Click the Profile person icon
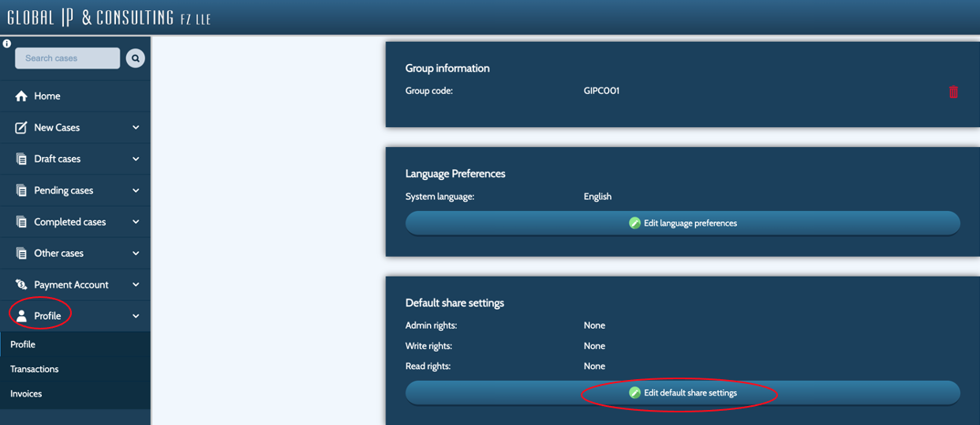Screen dimensions: 980x425 point(21,316)
